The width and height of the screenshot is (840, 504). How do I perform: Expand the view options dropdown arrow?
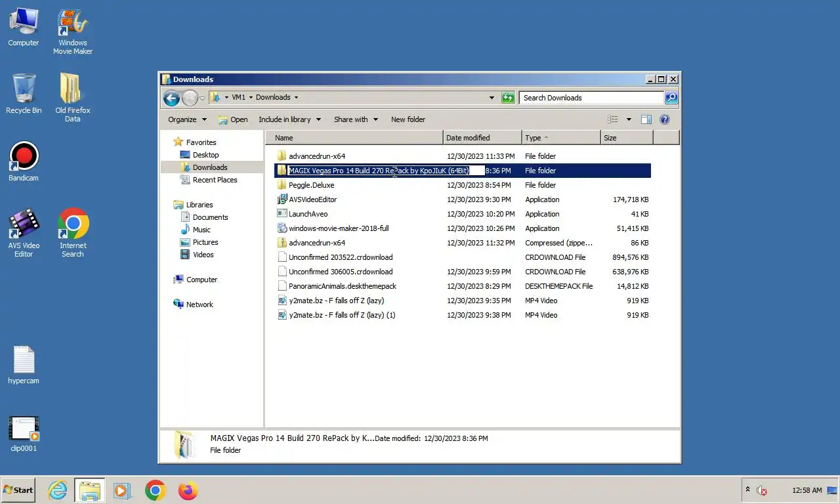point(629,119)
